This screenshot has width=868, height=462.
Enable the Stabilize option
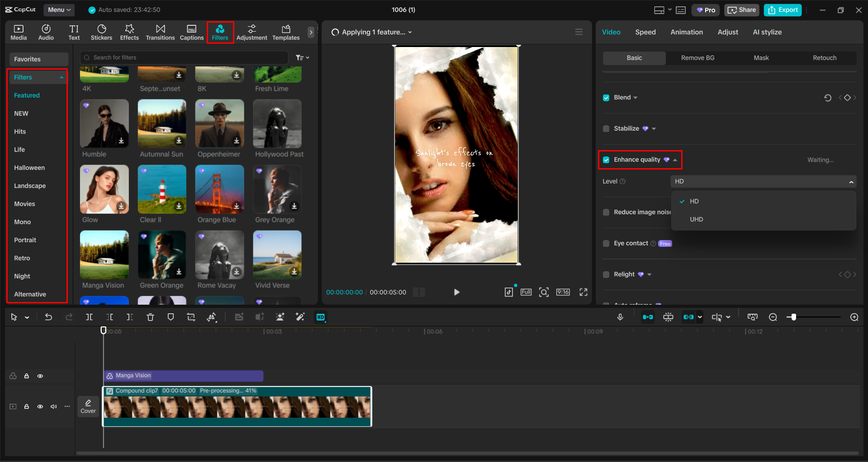[x=606, y=128]
